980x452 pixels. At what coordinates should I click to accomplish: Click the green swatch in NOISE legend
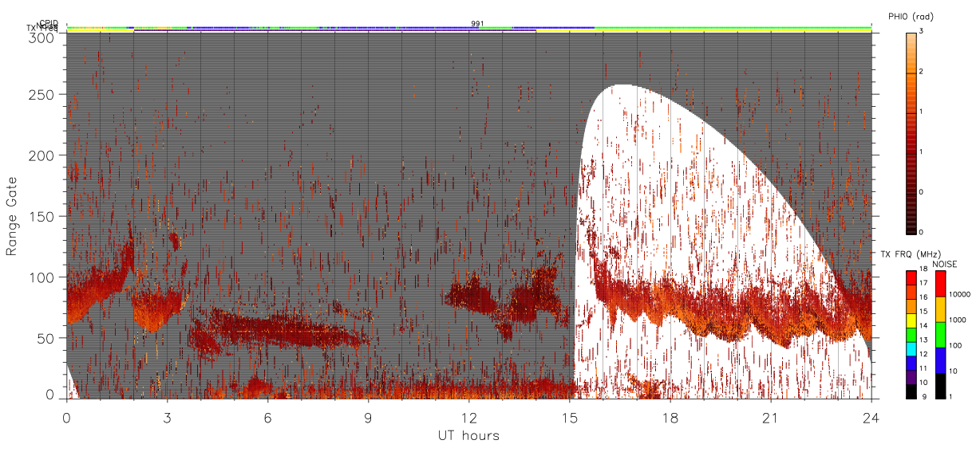pos(942,334)
